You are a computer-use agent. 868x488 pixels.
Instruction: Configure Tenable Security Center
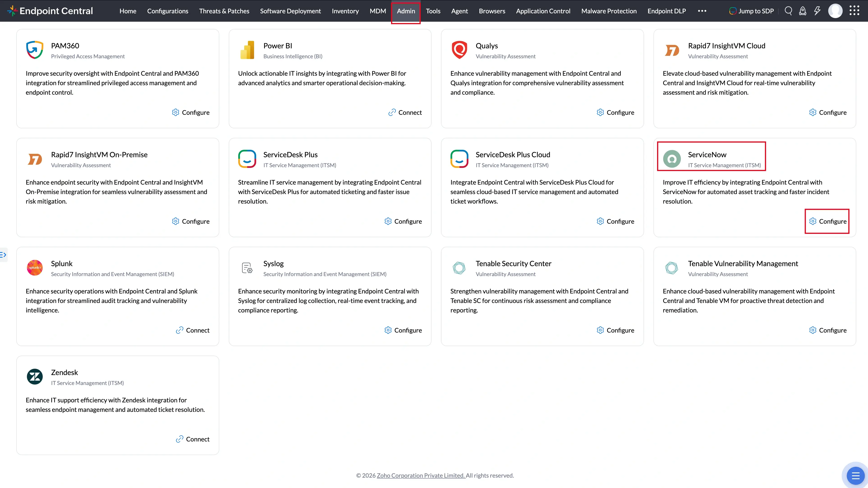pyautogui.click(x=615, y=330)
